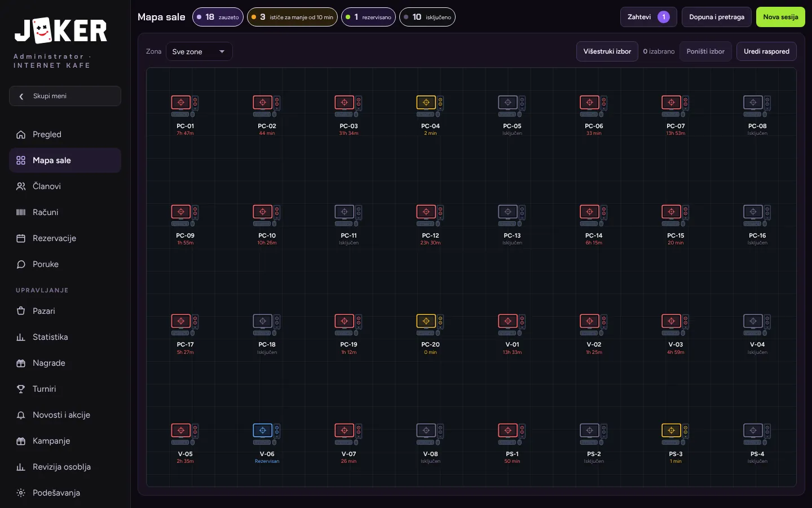Select the V-01 station icon

coord(512,325)
